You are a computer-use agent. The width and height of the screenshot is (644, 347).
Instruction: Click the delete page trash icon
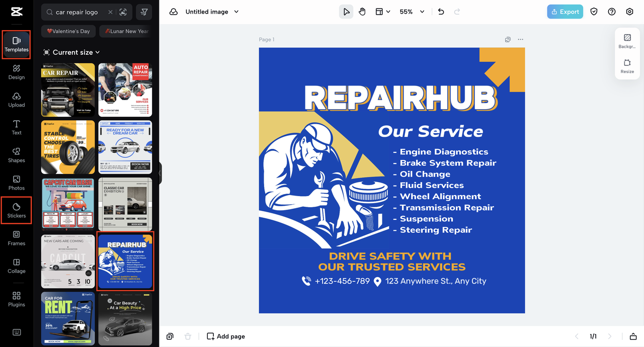coord(188,336)
